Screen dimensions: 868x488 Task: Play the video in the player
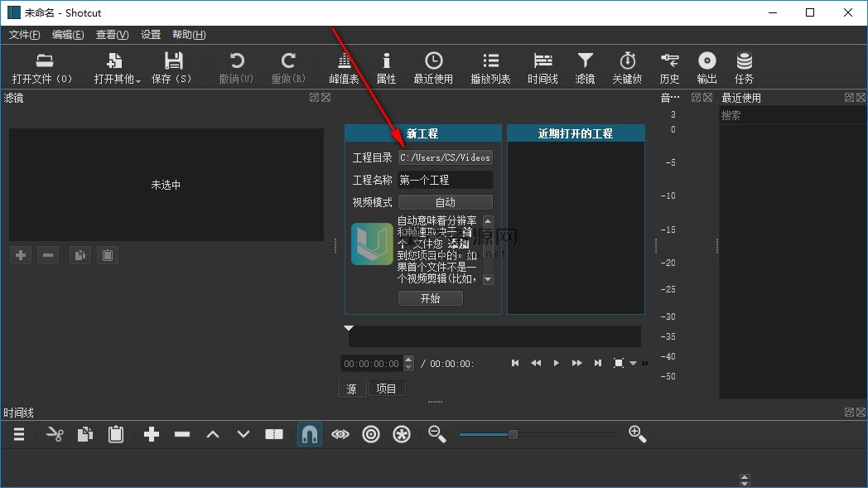pos(557,364)
